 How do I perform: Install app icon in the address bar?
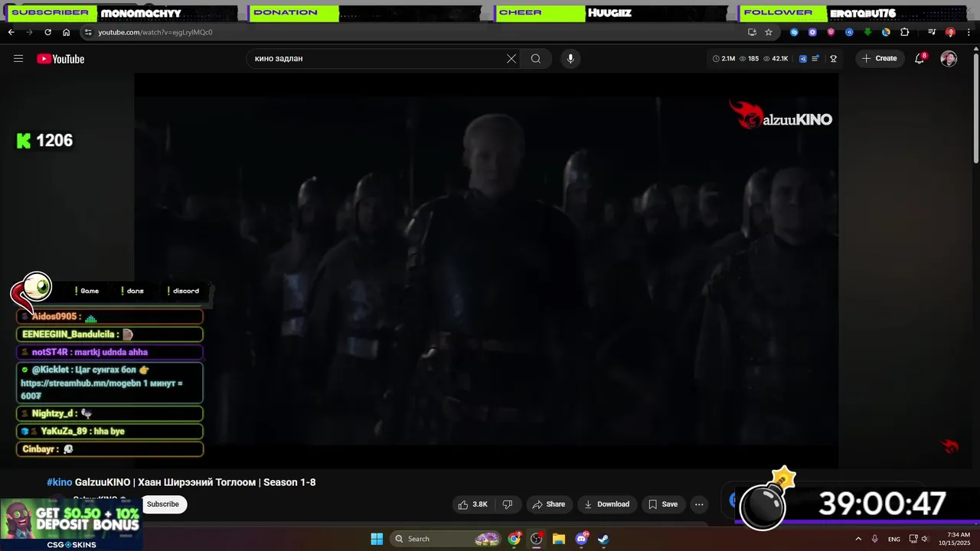(752, 32)
